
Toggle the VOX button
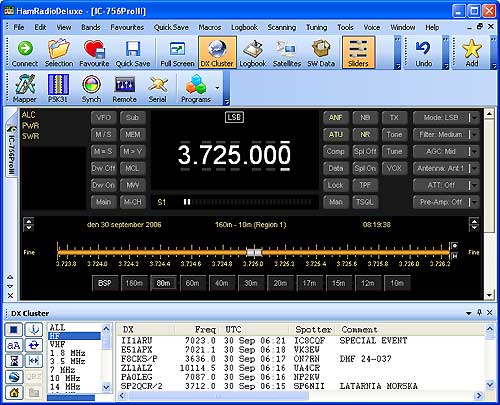394,168
